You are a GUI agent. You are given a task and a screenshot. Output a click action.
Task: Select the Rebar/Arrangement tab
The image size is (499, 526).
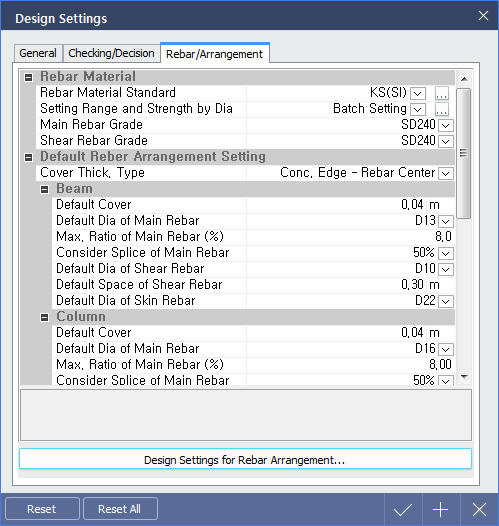(x=215, y=54)
